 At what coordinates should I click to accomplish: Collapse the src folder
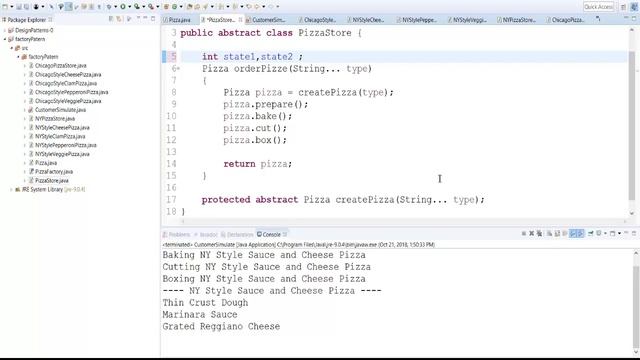[x=11, y=48]
